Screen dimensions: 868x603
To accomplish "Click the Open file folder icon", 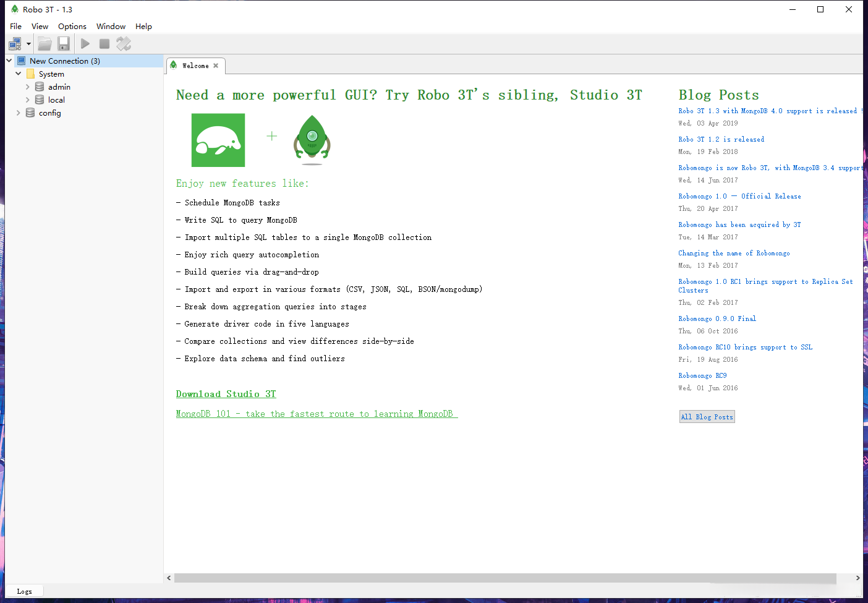I will pos(45,44).
